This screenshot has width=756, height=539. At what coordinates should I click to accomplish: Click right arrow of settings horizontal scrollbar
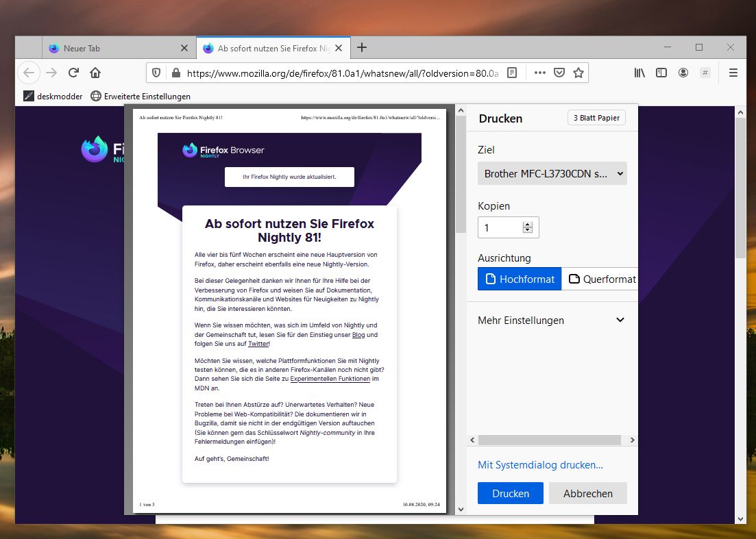632,440
